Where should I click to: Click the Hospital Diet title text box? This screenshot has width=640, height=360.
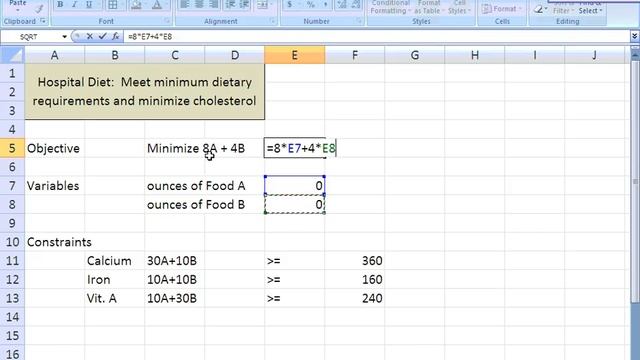[144, 91]
